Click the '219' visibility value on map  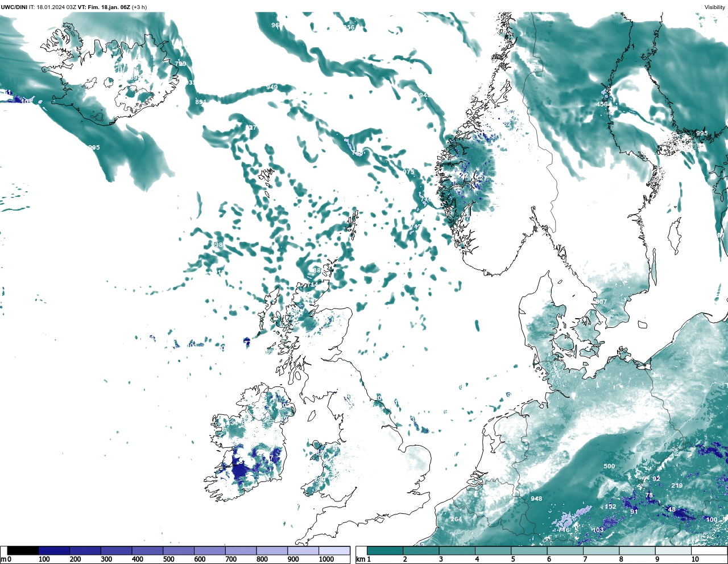point(677,485)
